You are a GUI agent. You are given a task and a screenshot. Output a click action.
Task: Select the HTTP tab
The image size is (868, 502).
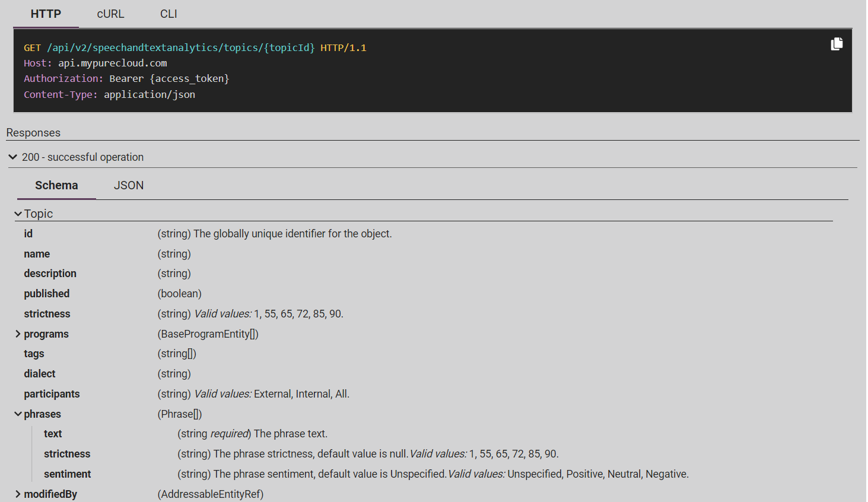pos(46,14)
